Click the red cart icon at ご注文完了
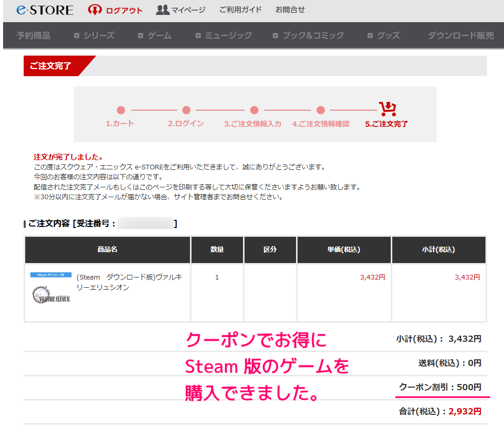Viewport: 504px width, 436px height. (x=389, y=108)
